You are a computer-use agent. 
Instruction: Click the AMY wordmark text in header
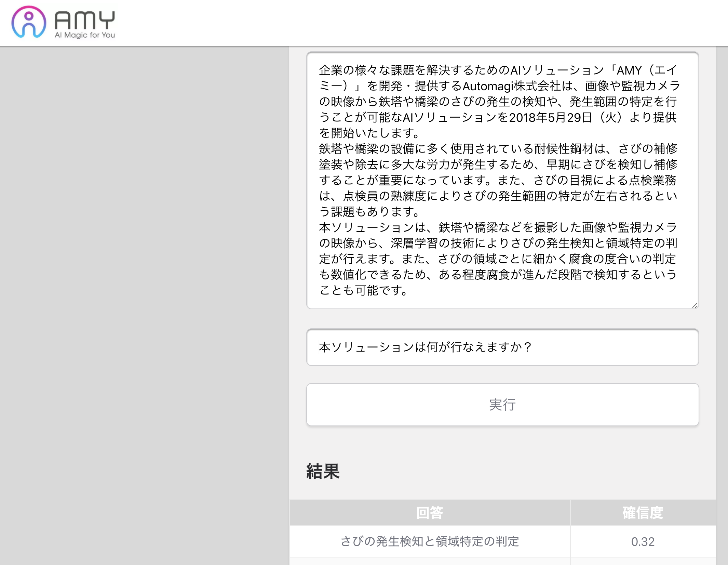84,20
